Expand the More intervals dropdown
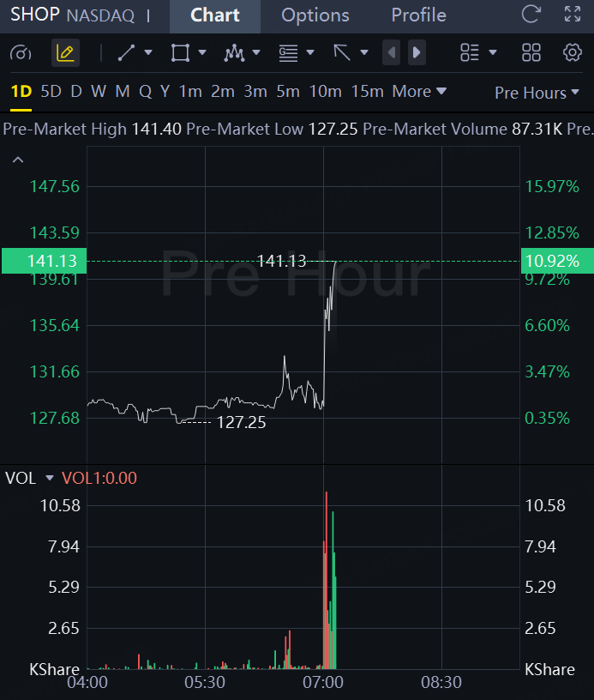The height and width of the screenshot is (700, 594). point(419,92)
